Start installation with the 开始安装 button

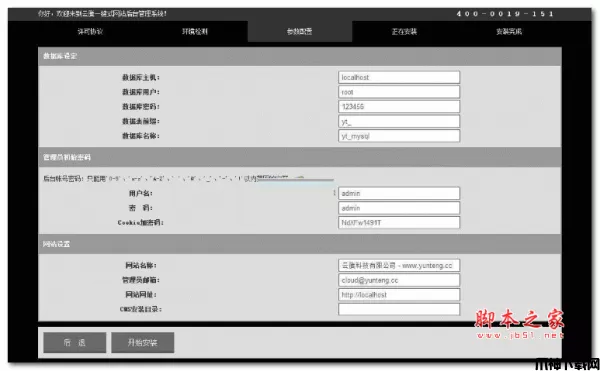(x=142, y=342)
